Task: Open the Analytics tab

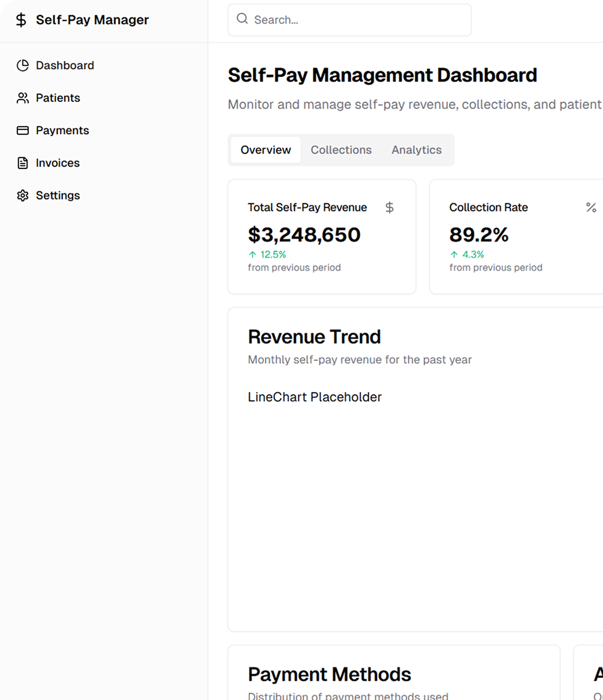Action: point(417,150)
